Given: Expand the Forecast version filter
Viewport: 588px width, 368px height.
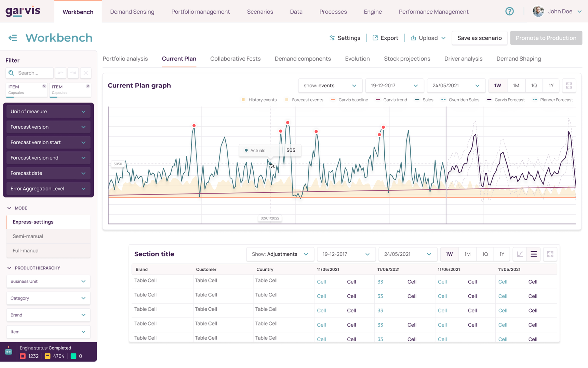Looking at the screenshot, I should 48,127.
